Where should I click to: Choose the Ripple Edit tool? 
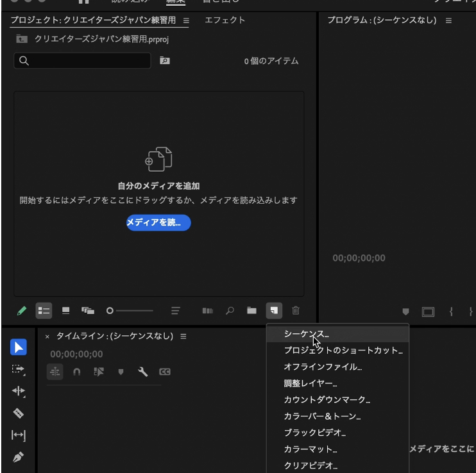[x=19, y=391]
